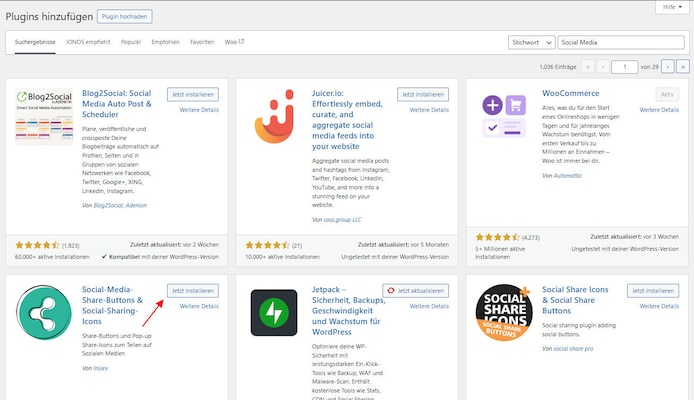The image size is (694, 400).
Task: Click the current page number field
Action: [x=625, y=67]
